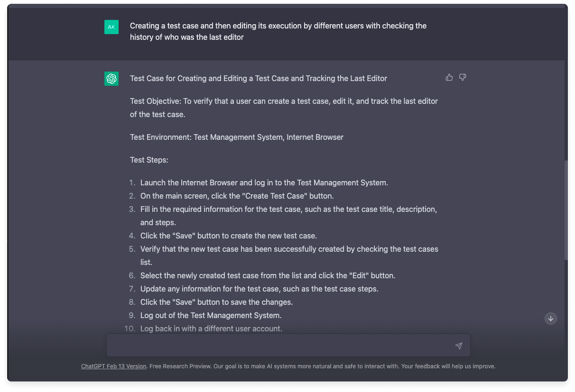575x392 pixels.
Task: Click the thumbs down icon on the response
Action: 463,77
